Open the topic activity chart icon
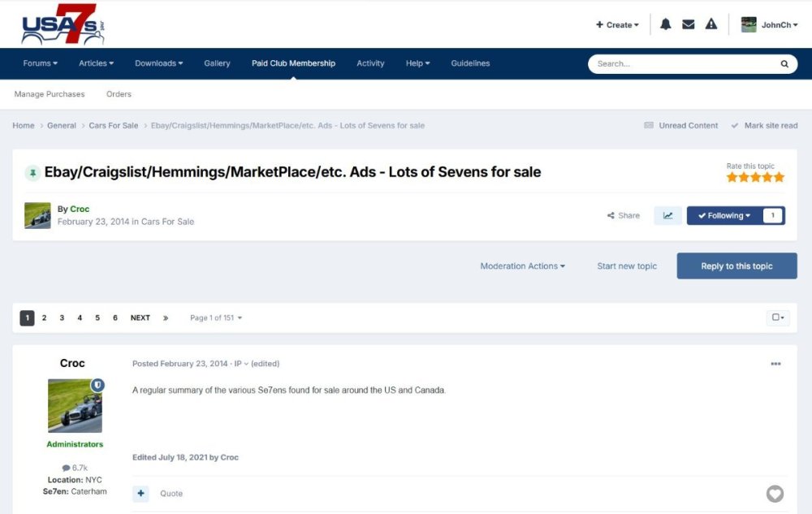The width and height of the screenshot is (812, 514). pos(667,215)
